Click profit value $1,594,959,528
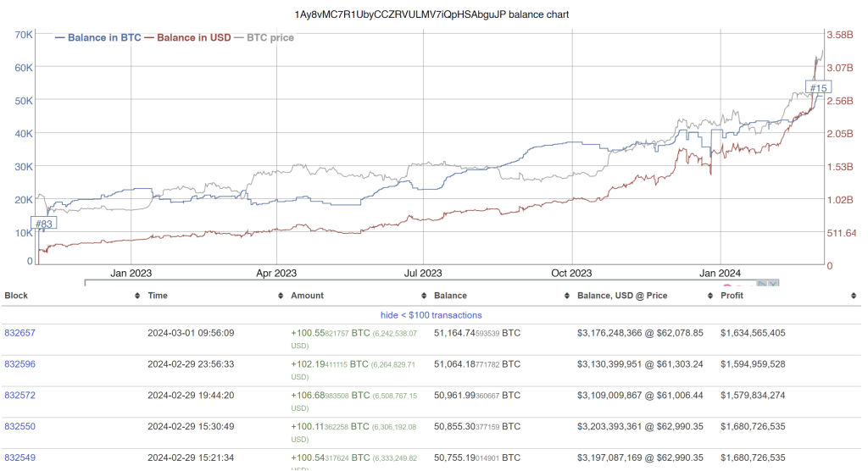The height and width of the screenshot is (471, 868). [753, 364]
